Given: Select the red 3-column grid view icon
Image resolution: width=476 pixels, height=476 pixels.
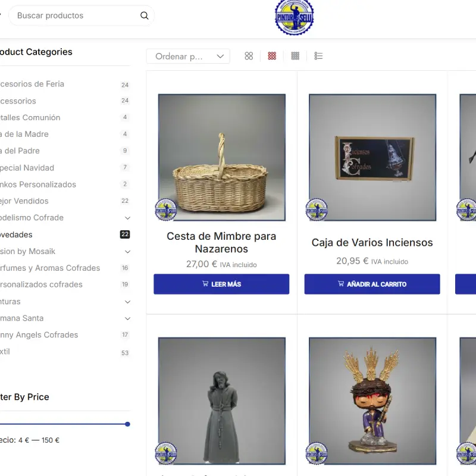Looking at the screenshot, I should tap(272, 56).
